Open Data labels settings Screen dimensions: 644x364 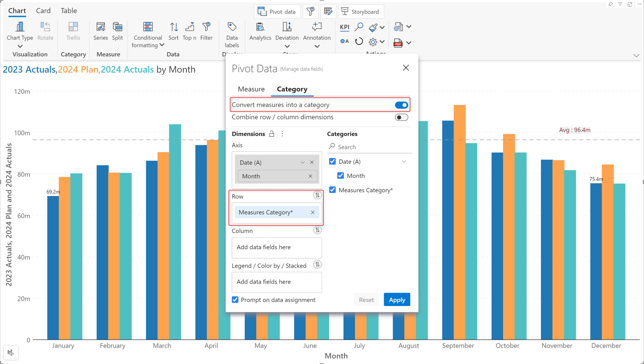click(x=232, y=35)
